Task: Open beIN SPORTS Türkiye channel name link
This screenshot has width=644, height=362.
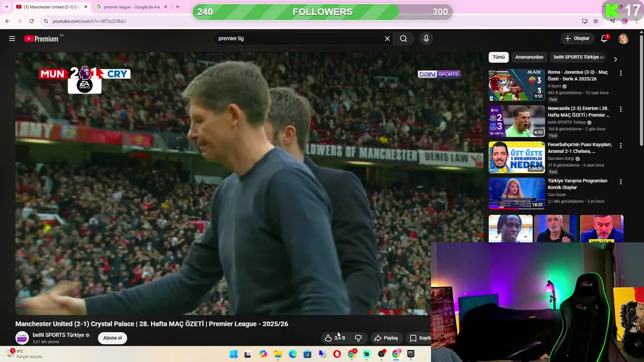Action: click(x=58, y=335)
